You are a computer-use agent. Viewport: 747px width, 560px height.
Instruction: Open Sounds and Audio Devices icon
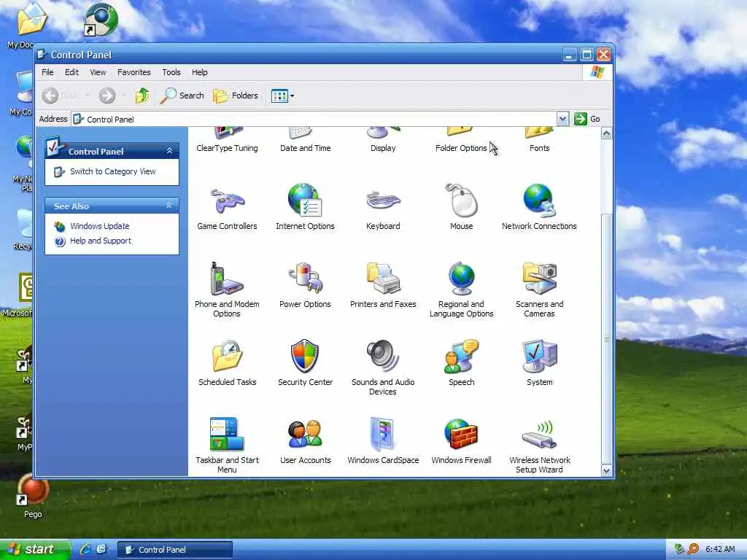pyautogui.click(x=383, y=356)
